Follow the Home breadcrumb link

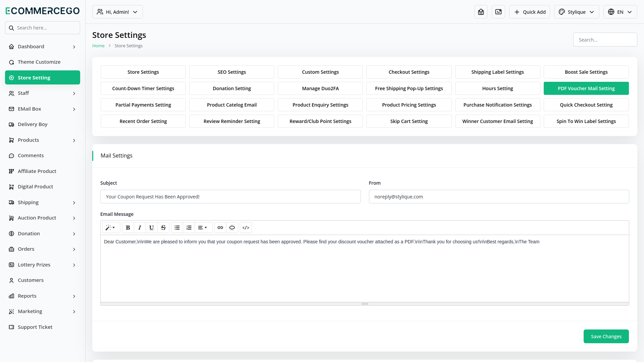[x=98, y=46]
